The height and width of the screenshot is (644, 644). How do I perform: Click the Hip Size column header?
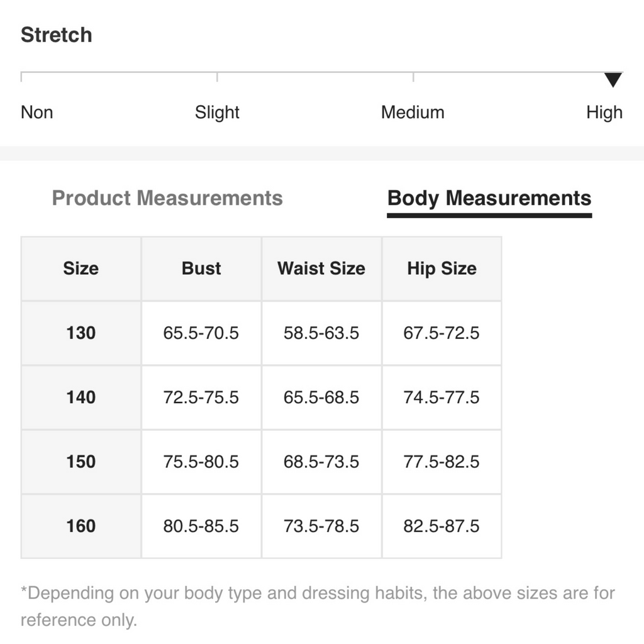click(x=441, y=269)
